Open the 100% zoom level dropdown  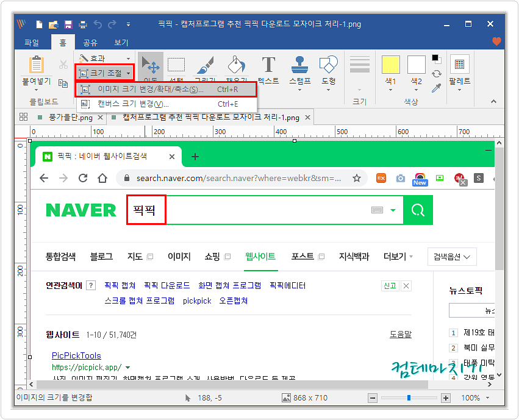[487, 398]
